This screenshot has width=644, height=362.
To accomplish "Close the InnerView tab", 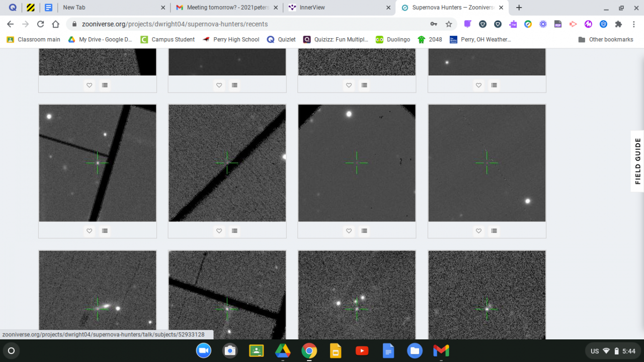I will tap(388, 8).
